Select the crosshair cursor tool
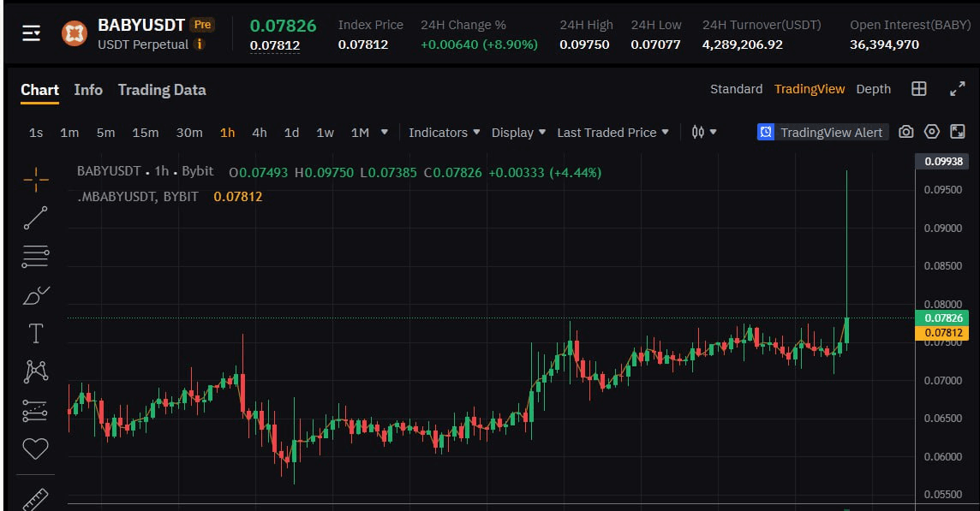 point(35,178)
